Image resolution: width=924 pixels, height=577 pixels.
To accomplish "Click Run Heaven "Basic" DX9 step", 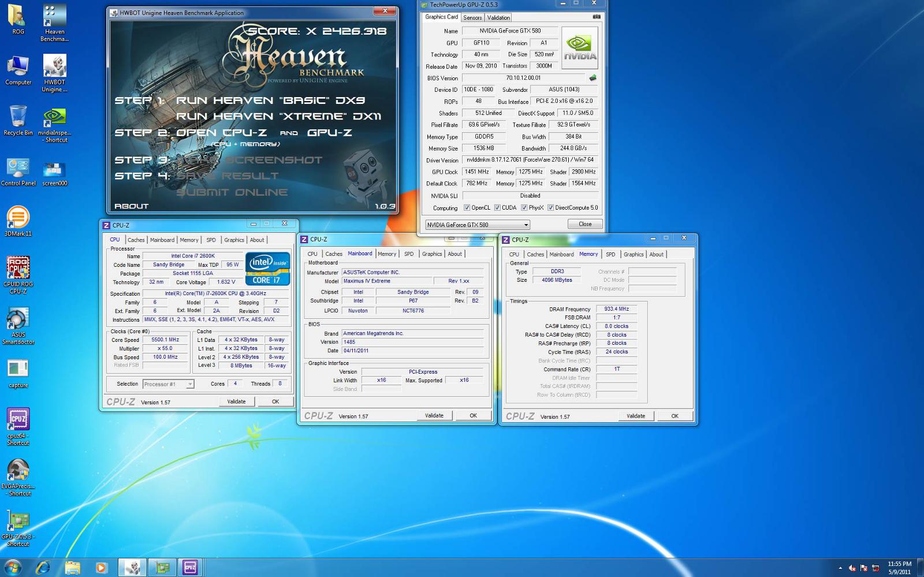I will click(270, 100).
